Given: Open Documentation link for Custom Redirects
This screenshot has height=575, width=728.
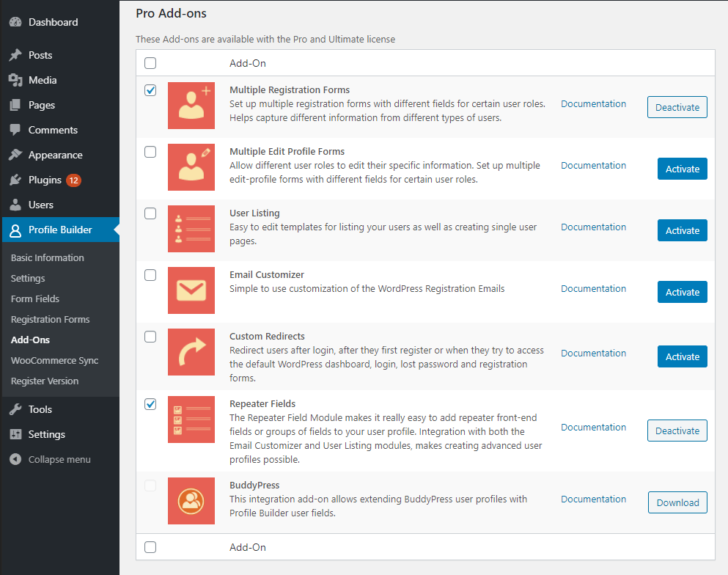Looking at the screenshot, I should pyautogui.click(x=593, y=354).
